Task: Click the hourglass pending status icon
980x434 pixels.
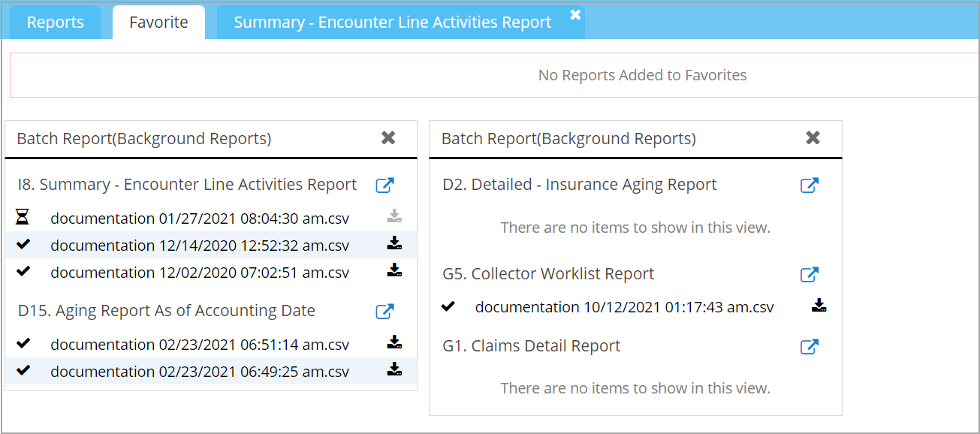Action: click(x=23, y=218)
